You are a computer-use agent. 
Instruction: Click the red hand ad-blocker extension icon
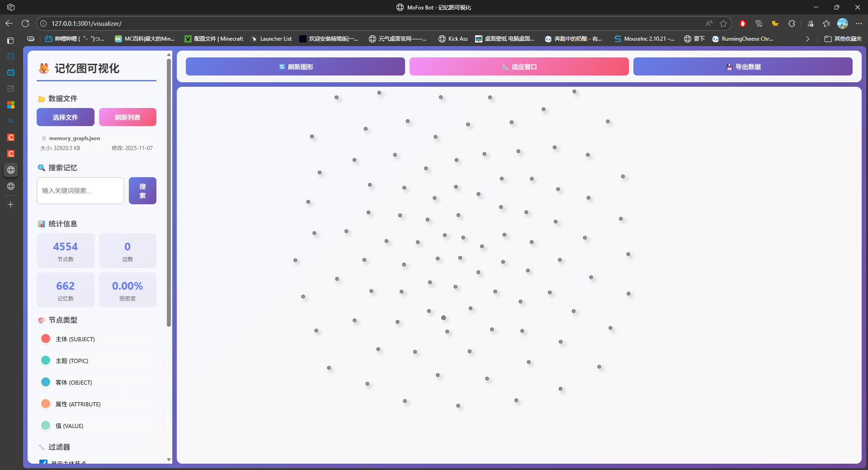point(742,23)
